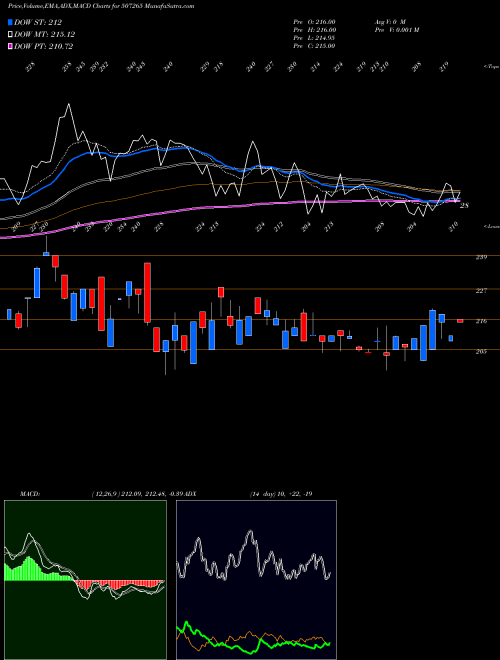Select the 'DOW MT: 215.12' legend label
500x660 pixels.
45,34
